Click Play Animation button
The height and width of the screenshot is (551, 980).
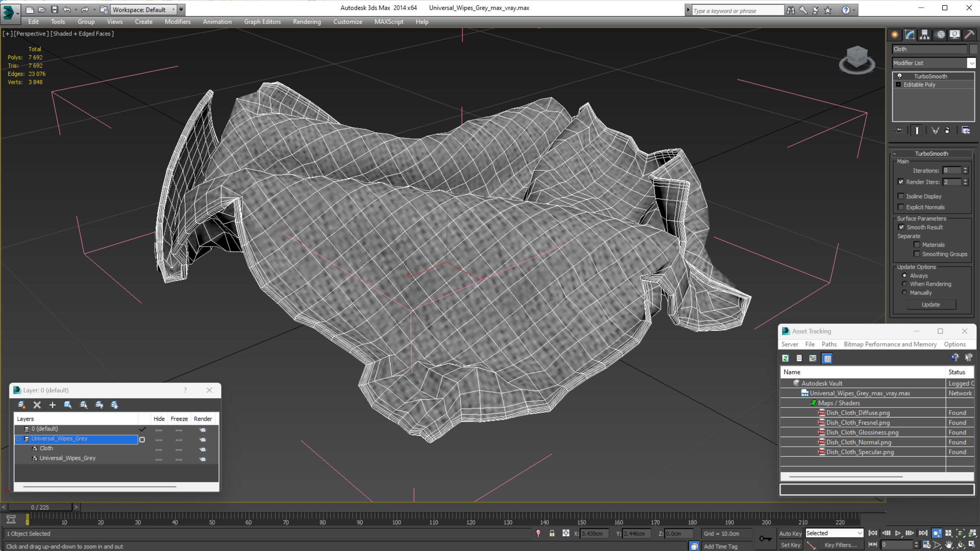tap(898, 533)
